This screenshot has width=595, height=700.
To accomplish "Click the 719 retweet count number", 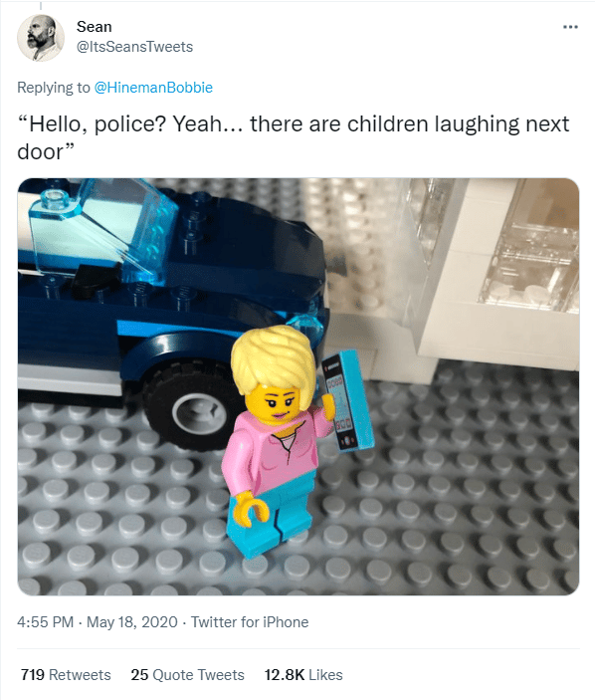I will [x=33, y=674].
